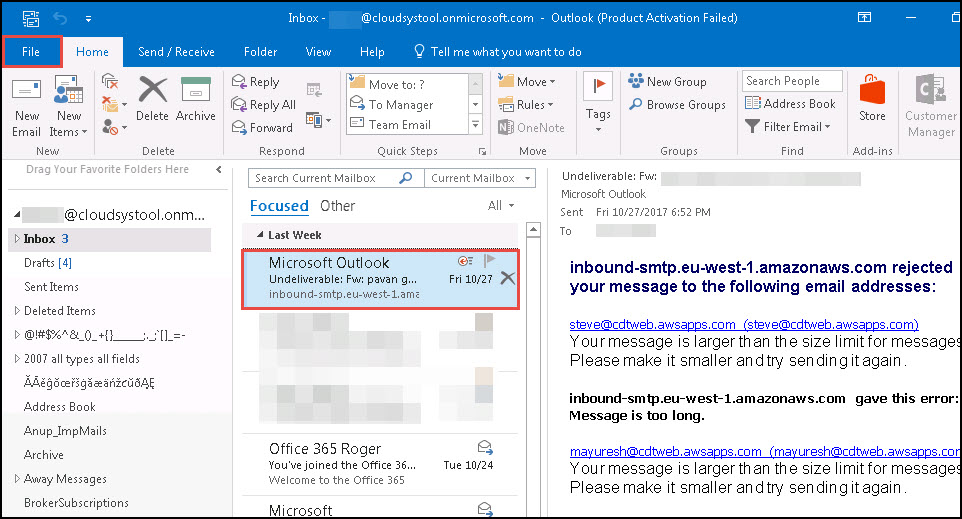The image size is (962, 519).
Task: Open the Sent Items folder
Action: (52, 287)
